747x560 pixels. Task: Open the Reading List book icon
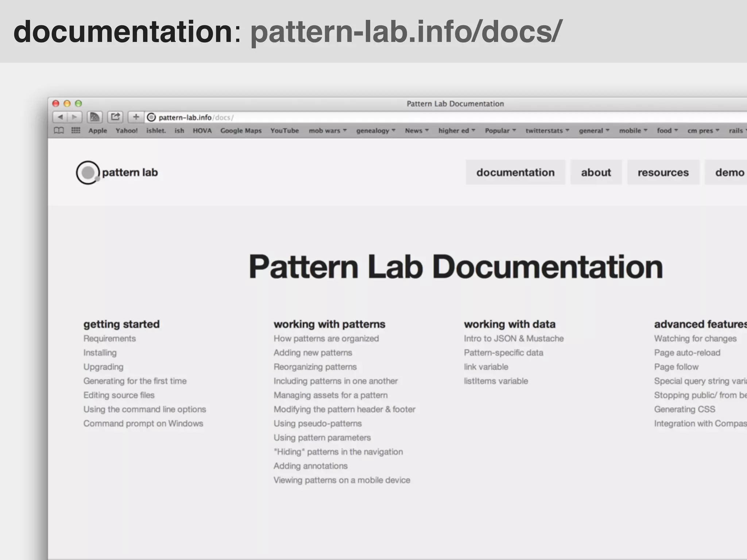[59, 131]
